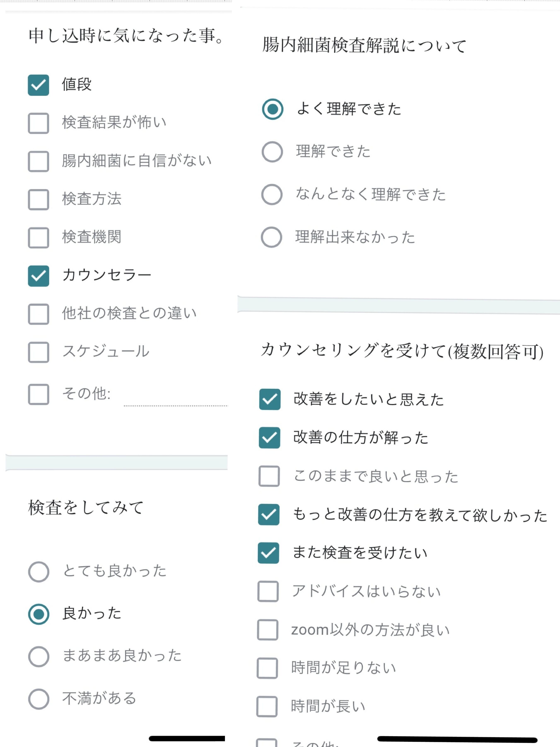Tick the 時間が足りない checkbox
This screenshot has width=560, height=747.
tap(267, 668)
